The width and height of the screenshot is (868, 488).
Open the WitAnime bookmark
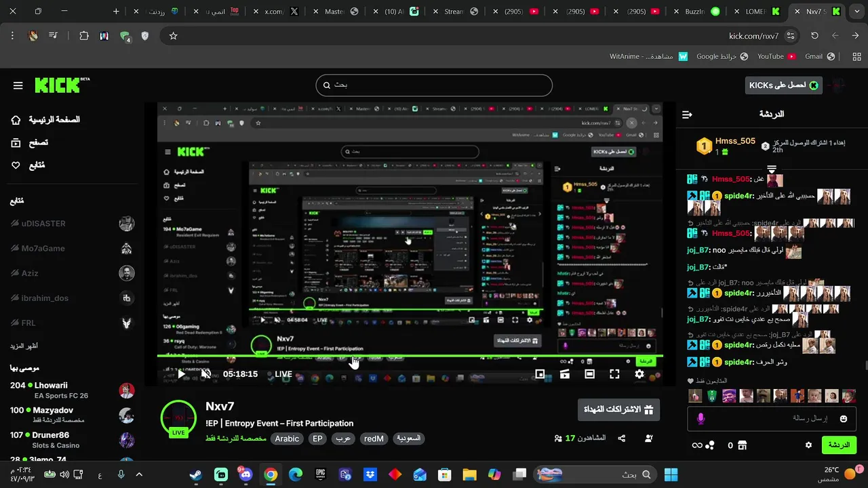[x=648, y=56]
